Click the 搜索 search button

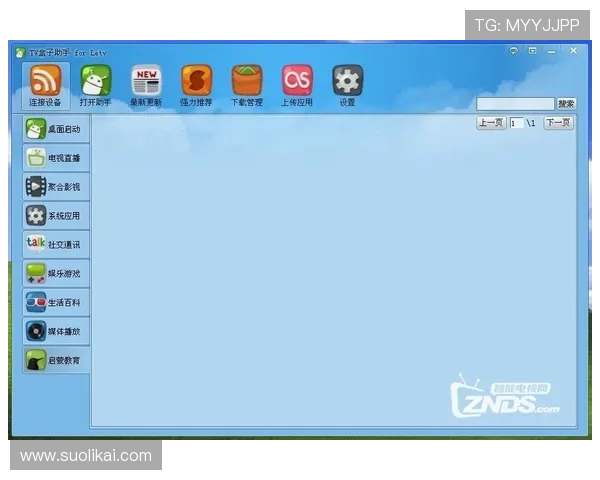[566, 104]
